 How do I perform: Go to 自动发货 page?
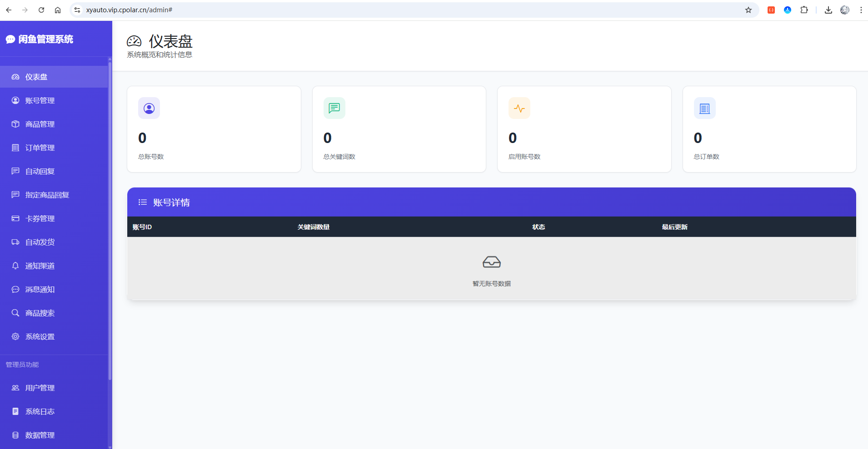(54, 242)
